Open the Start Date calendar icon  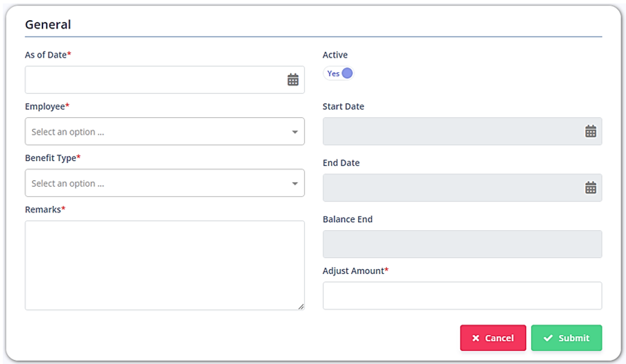click(x=591, y=131)
